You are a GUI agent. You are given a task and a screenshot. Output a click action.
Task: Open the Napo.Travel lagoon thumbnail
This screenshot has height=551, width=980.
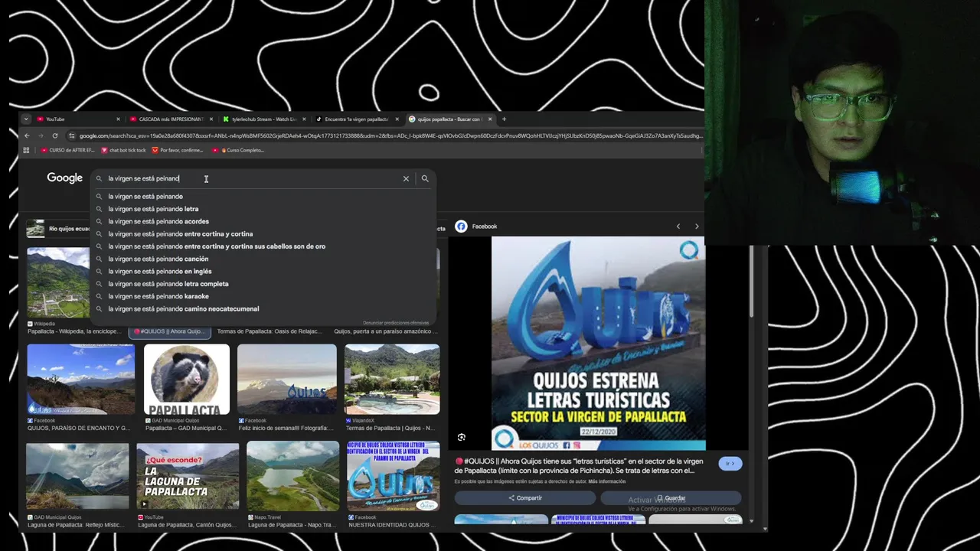pyautogui.click(x=292, y=476)
